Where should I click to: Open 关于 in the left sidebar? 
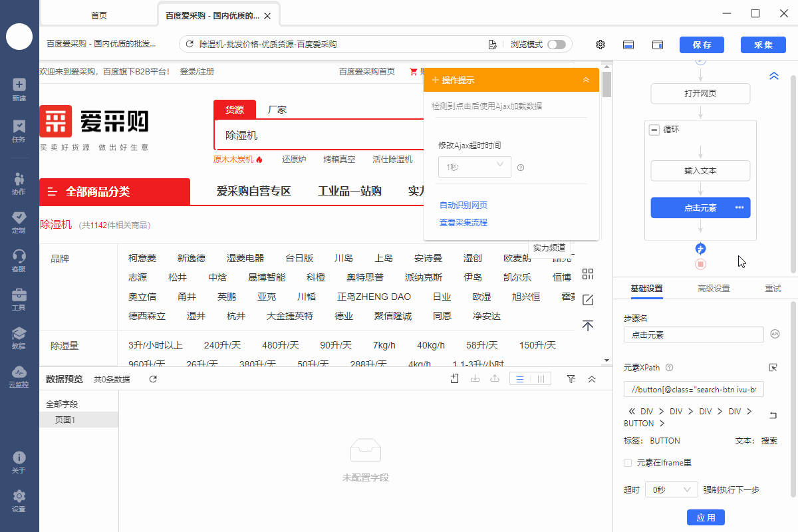point(19,463)
